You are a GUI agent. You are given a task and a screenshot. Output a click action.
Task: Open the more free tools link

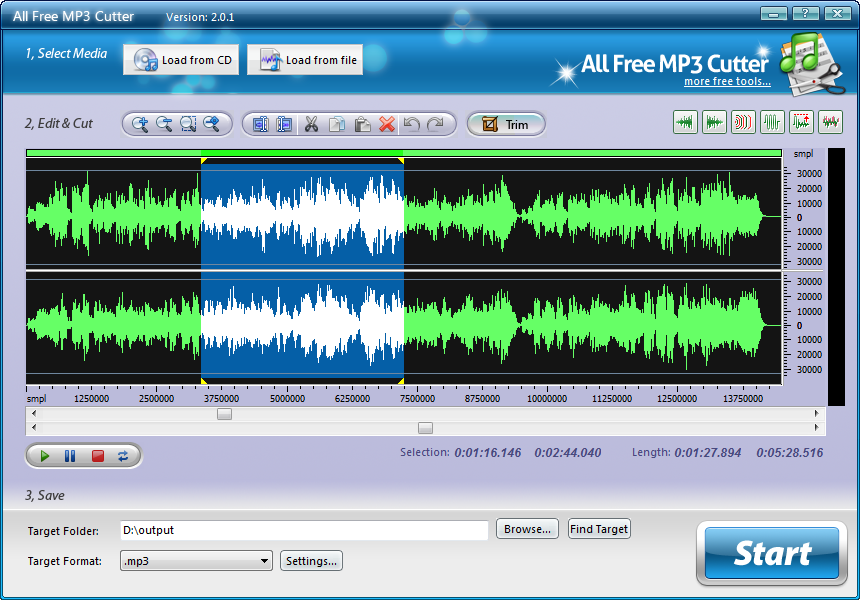(727, 82)
